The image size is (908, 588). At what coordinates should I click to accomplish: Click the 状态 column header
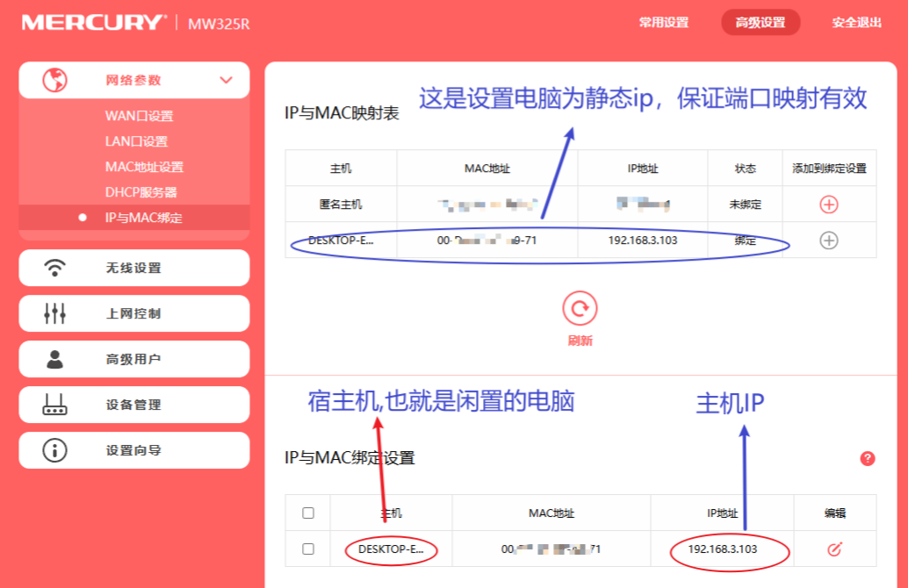[x=746, y=169]
